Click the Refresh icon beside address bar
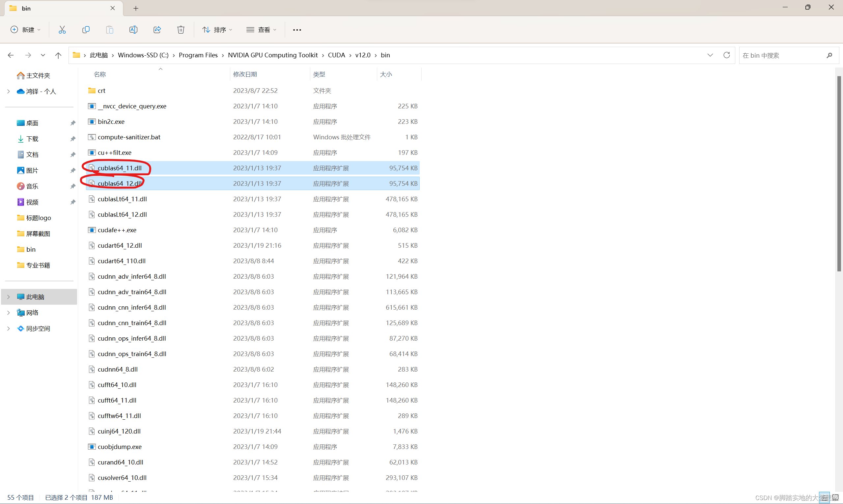The image size is (843, 504). point(726,55)
